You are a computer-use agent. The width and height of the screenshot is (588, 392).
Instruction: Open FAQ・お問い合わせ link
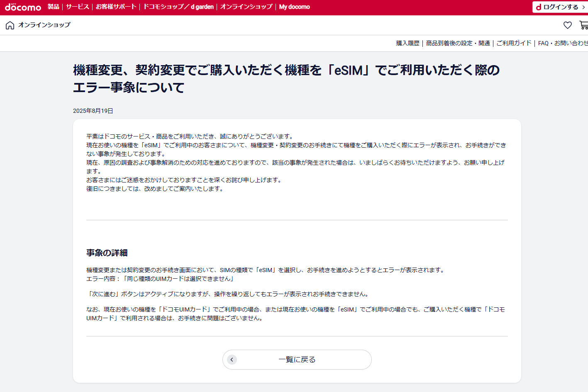[x=563, y=43]
